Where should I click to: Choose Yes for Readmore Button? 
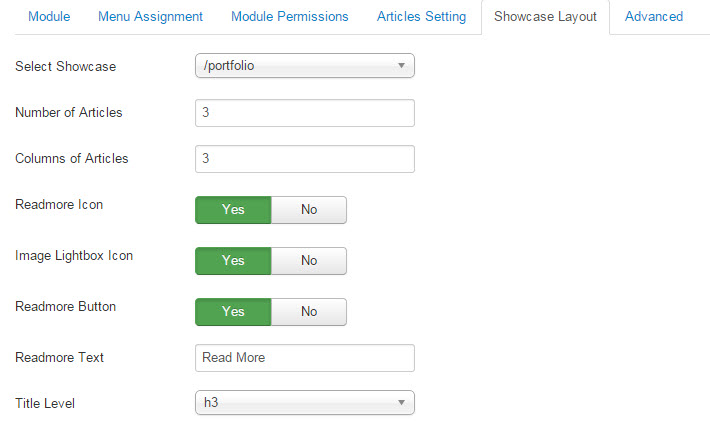[x=233, y=312]
